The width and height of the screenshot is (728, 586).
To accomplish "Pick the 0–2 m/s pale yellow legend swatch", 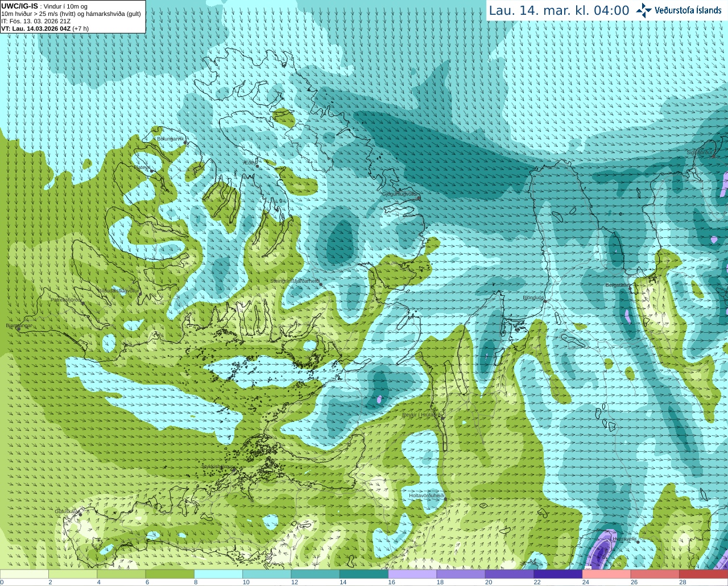I will (24, 574).
